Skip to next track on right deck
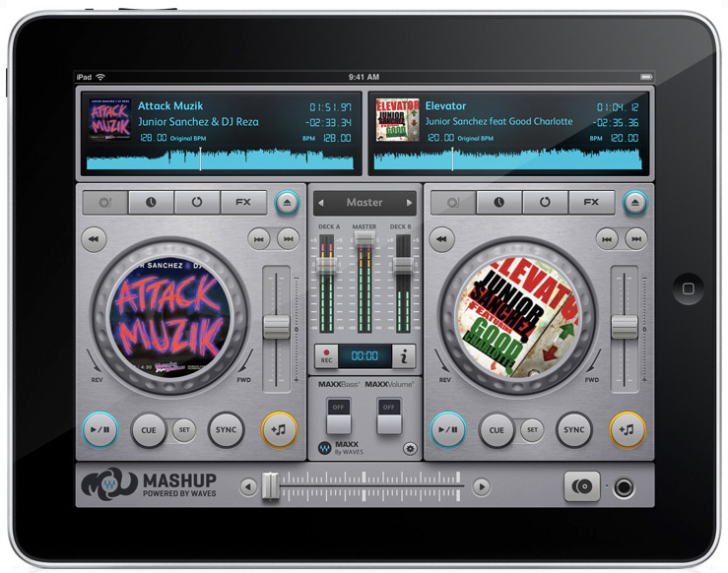Image resolution: width=728 pixels, height=573 pixels. pyautogui.click(x=636, y=239)
